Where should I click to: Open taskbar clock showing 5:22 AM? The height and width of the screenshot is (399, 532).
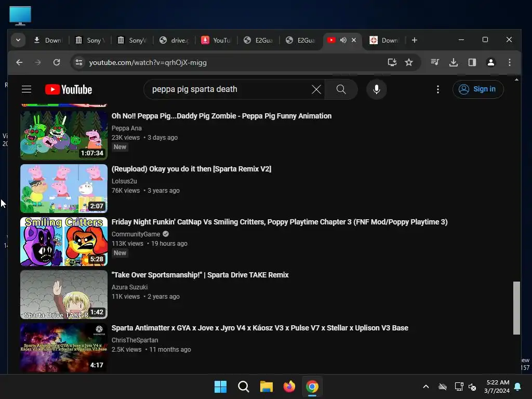point(497,387)
